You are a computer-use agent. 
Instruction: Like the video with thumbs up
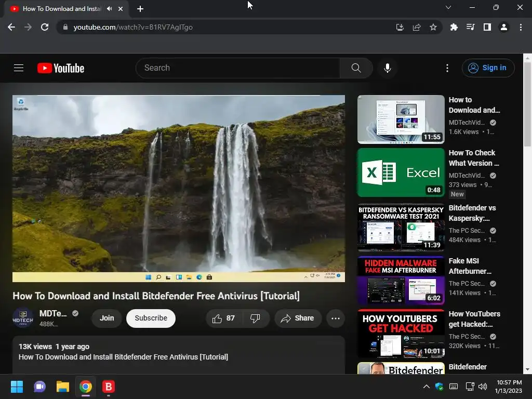pos(223,318)
